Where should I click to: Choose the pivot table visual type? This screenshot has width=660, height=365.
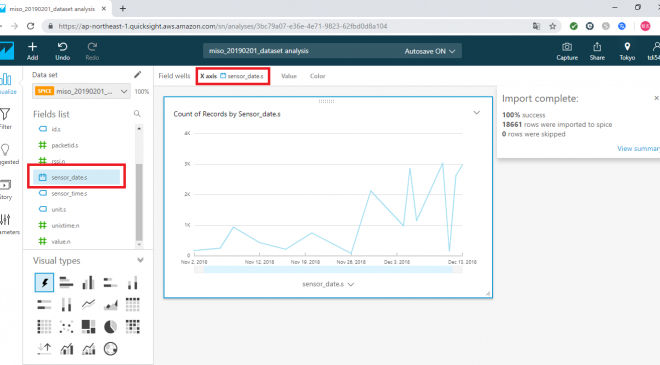[x=133, y=304]
